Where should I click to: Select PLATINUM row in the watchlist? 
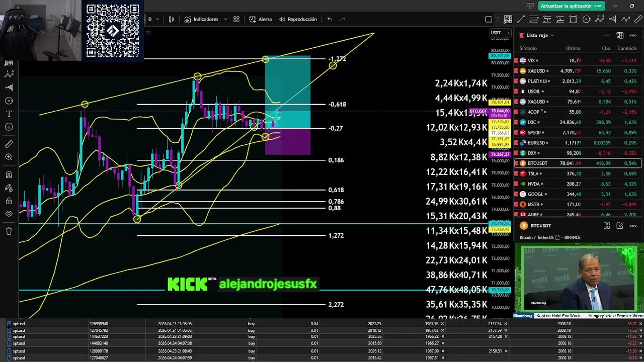tap(578, 81)
